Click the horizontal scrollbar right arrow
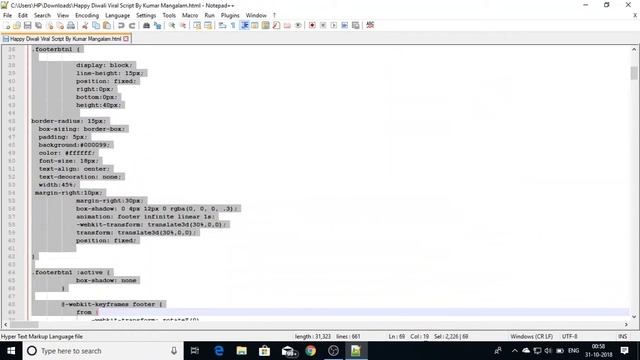640x360 pixels. (x=626, y=324)
